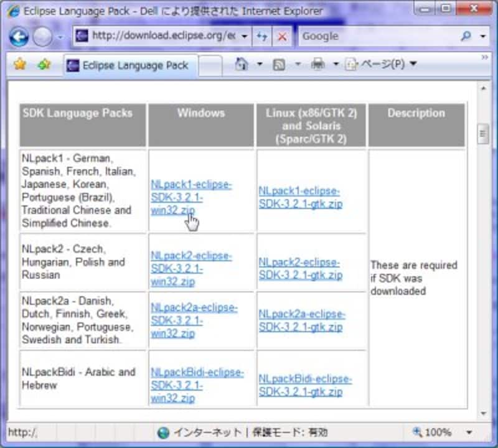Viewport: 498px width, 448px height.
Task: Open the zoom level dropdown arrow
Action: (x=469, y=432)
